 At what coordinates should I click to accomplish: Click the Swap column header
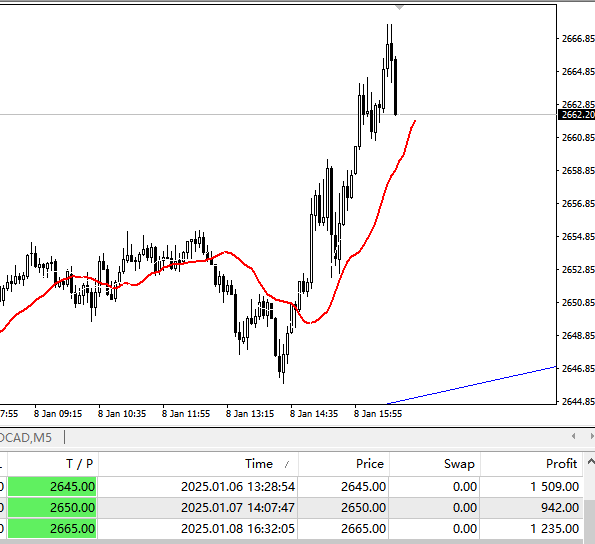pyautogui.click(x=435, y=464)
